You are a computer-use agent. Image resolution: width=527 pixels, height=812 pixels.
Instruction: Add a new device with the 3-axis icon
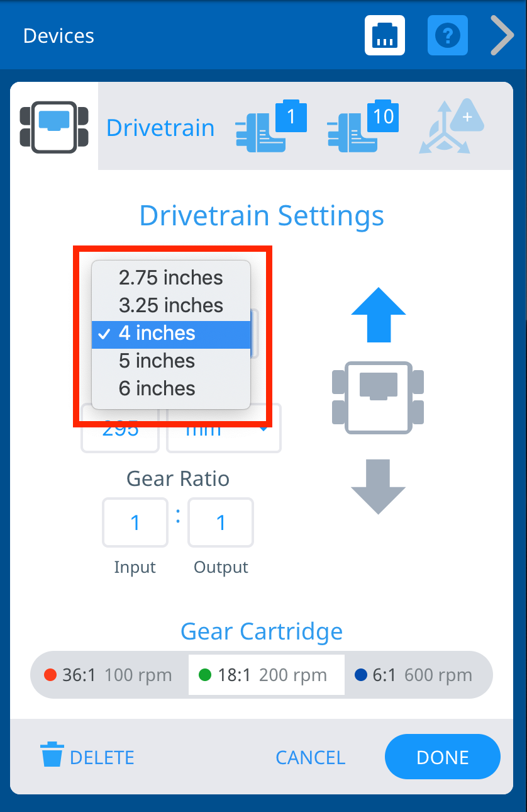pos(452,125)
